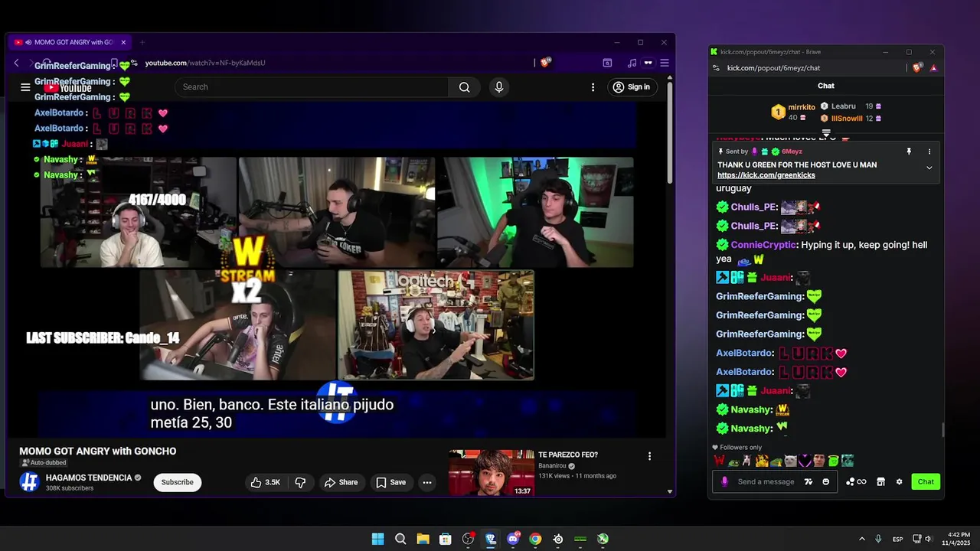
Task: Select the white cat emote in Kick
Action: pos(791,461)
